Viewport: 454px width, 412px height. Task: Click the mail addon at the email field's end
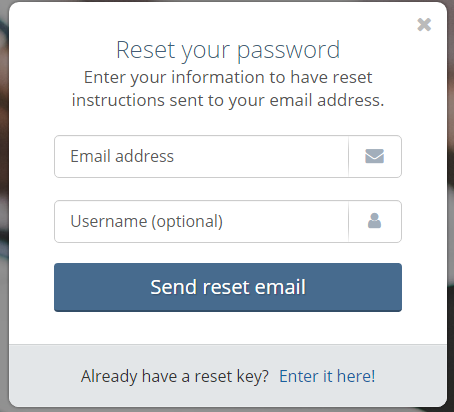[375, 156]
